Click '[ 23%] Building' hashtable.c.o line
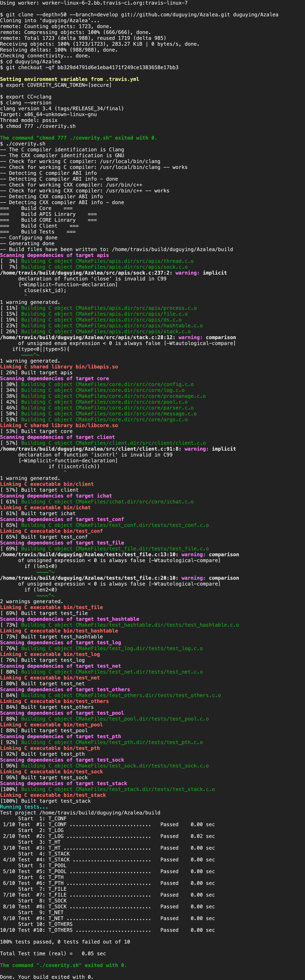This screenshot has width=305, height=980. 102,326
